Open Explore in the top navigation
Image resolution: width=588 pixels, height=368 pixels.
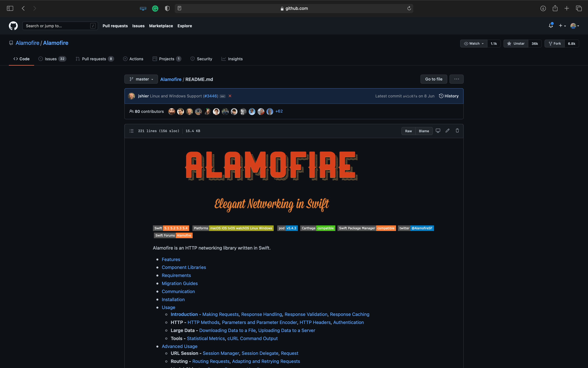click(185, 26)
